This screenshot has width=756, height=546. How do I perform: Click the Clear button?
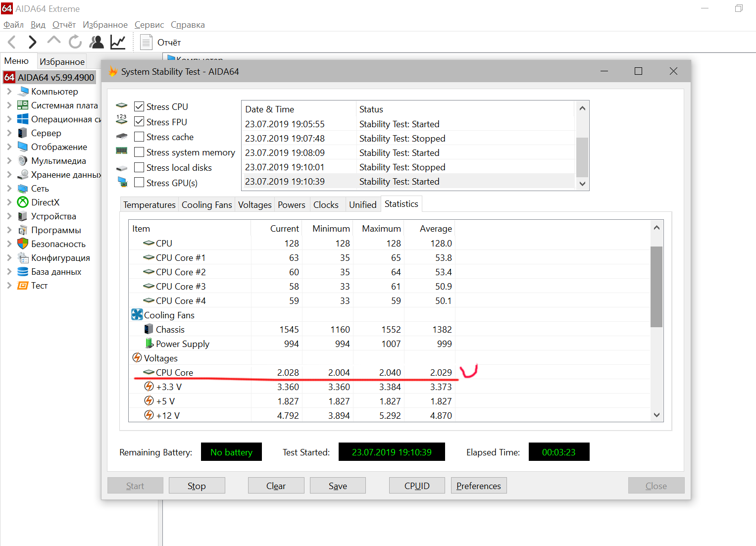click(x=276, y=486)
